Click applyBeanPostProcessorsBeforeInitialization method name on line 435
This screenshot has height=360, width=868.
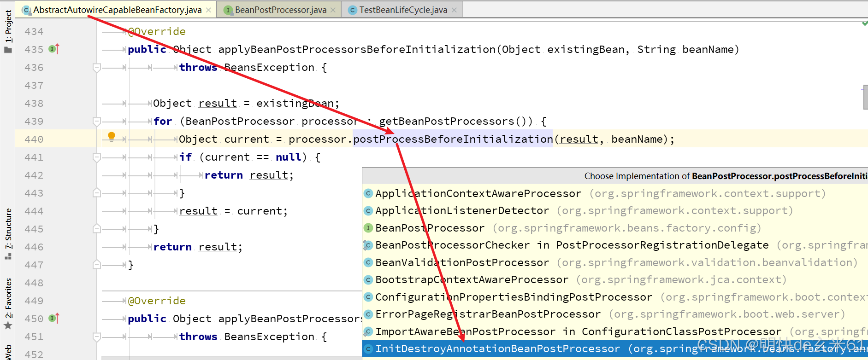click(357, 50)
